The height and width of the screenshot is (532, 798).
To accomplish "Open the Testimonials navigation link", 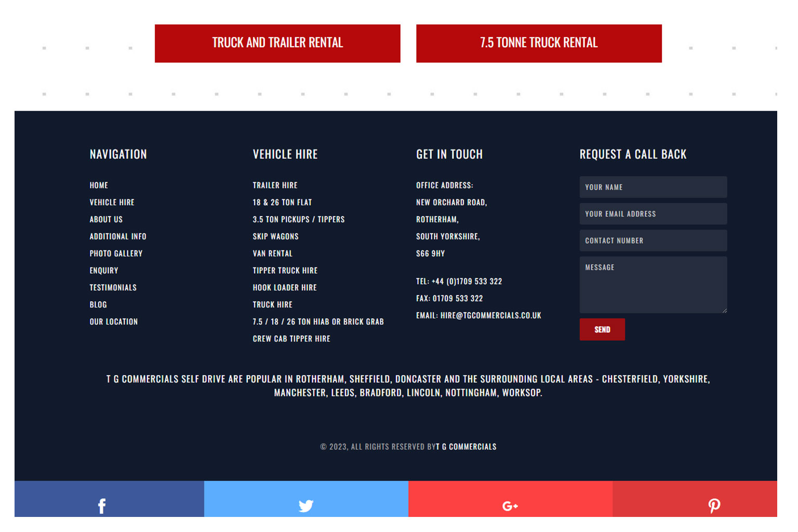I will [x=113, y=288].
